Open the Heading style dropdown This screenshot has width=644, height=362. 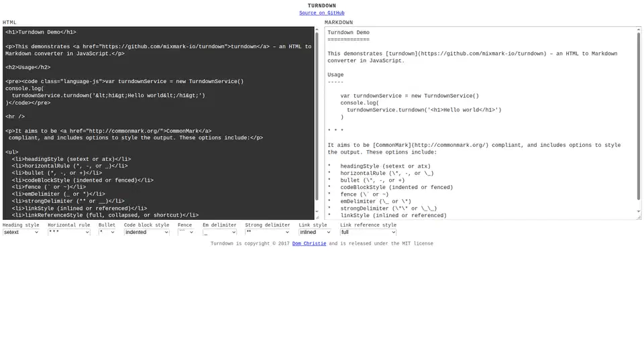tap(21, 233)
